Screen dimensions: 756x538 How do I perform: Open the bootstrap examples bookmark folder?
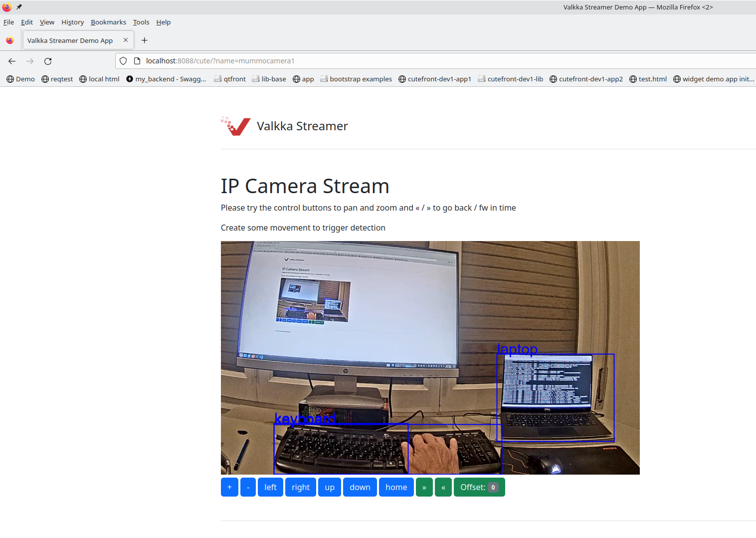point(356,79)
